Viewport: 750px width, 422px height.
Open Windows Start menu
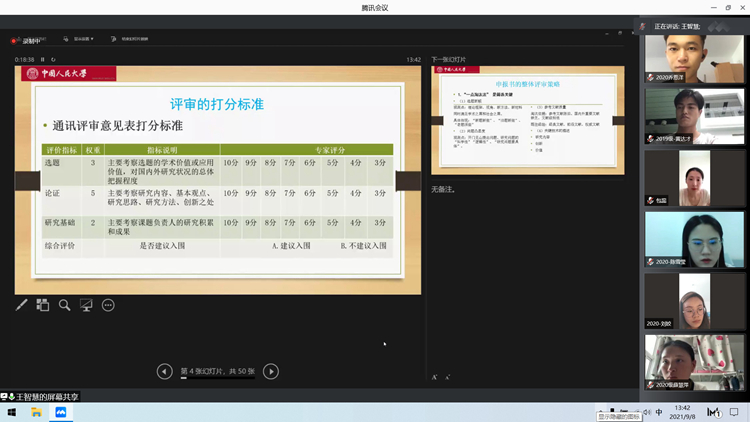11,411
